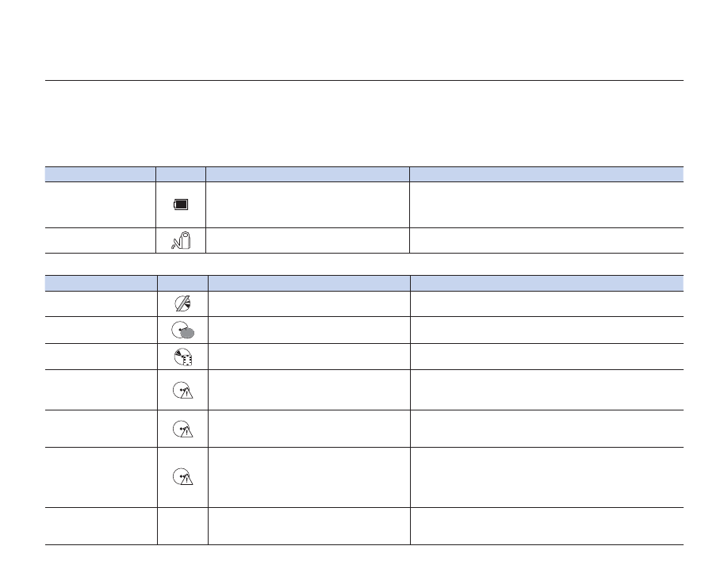Click the lower table's third header cell
Image resolution: width=728 pixels, height=584 pixels.
coord(308,282)
